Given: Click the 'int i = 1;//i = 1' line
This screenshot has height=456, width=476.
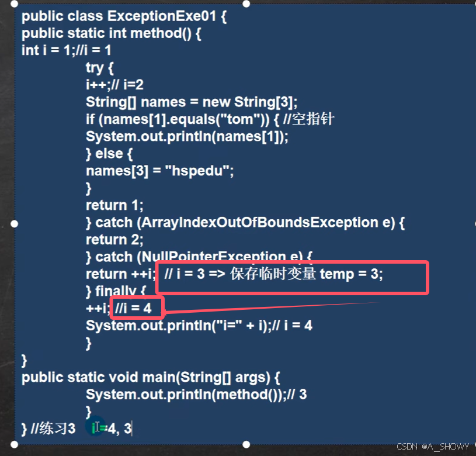Looking at the screenshot, I should pyautogui.click(x=66, y=50).
